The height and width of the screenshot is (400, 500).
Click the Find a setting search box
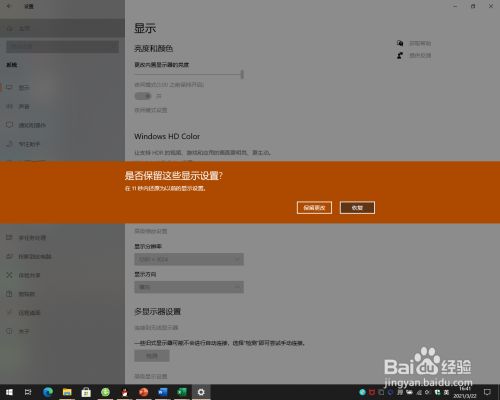click(x=62, y=47)
